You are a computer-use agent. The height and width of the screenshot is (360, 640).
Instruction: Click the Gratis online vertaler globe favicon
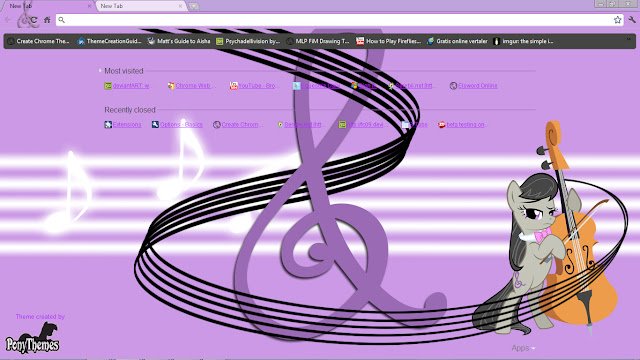(x=430, y=41)
